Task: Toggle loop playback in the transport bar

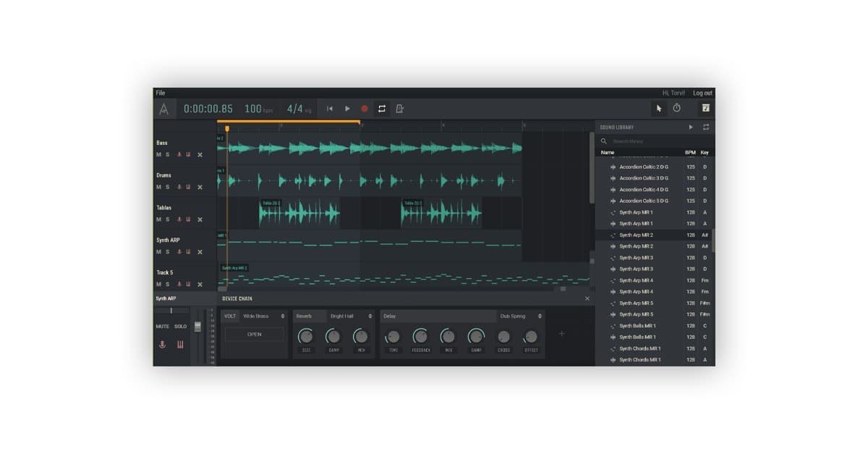Action: pyautogui.click(x=382, y=109)
